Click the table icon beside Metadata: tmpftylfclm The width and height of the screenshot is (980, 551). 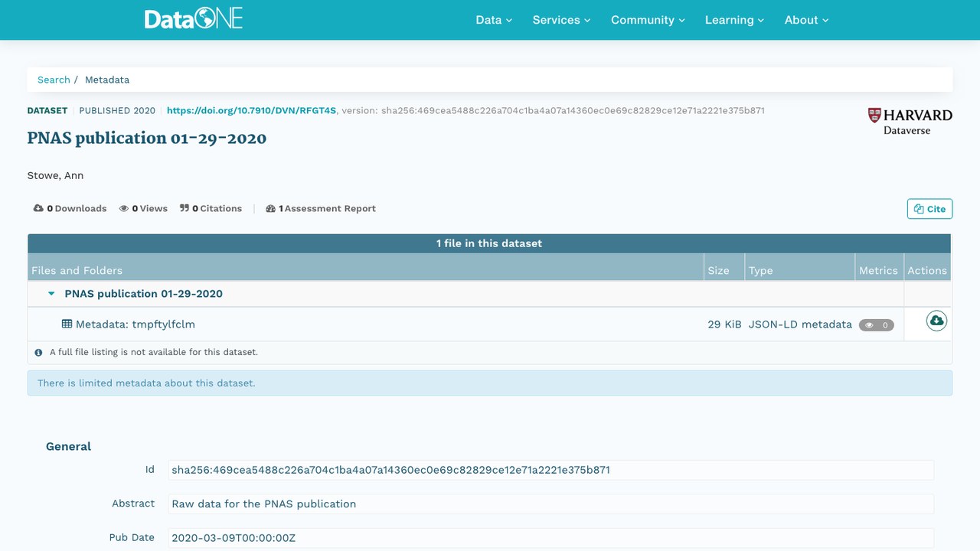[67, 324]
